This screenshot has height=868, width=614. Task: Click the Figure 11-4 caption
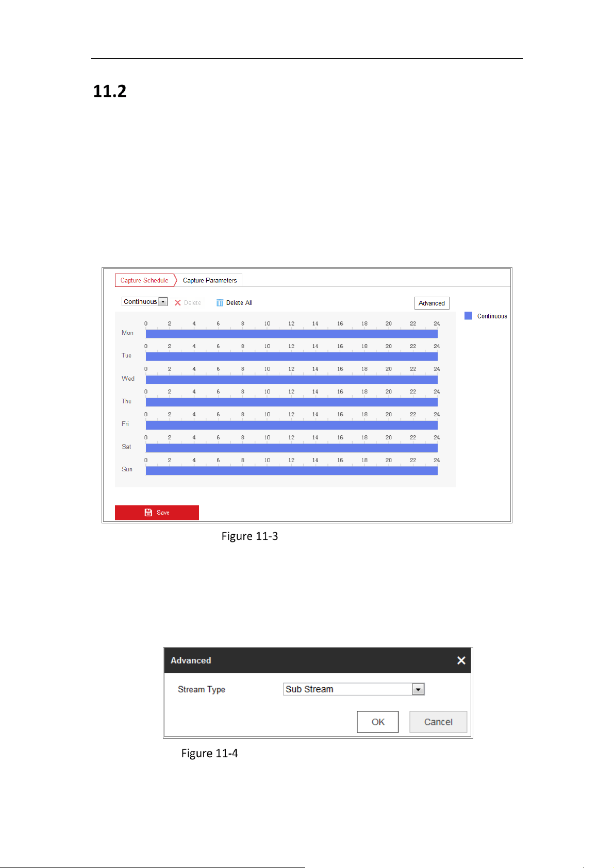point(209,754)
